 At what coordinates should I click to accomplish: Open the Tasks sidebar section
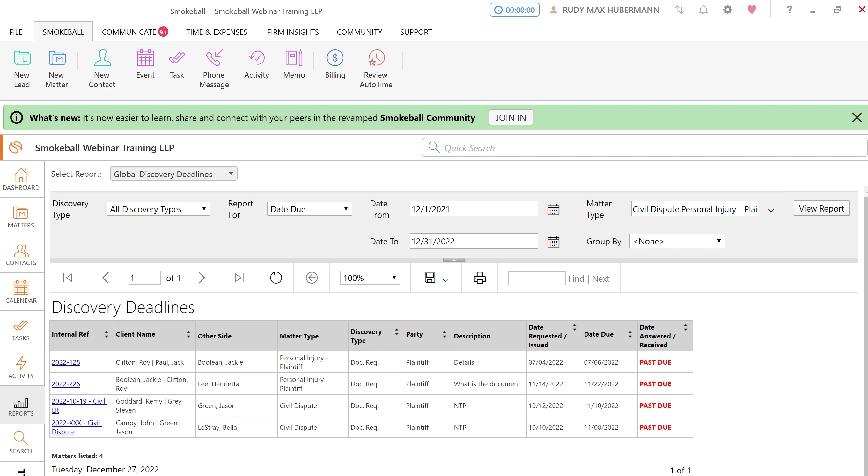tap(21, 329)
